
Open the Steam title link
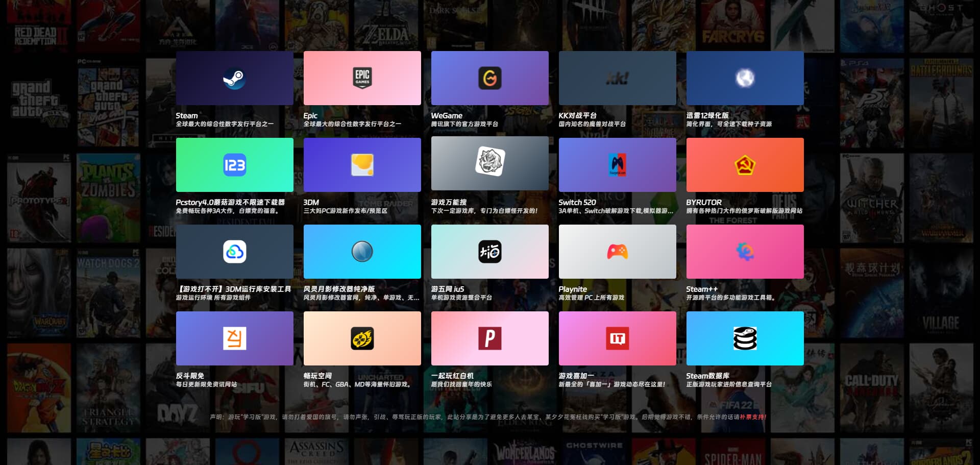coord(187,116)
